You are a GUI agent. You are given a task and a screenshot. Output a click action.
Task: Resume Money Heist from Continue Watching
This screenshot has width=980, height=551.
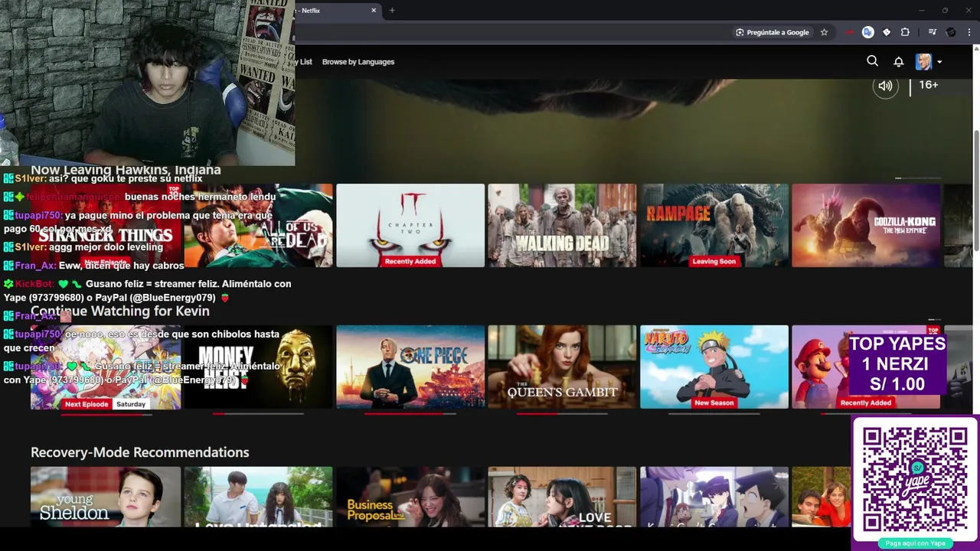[258, 367]
